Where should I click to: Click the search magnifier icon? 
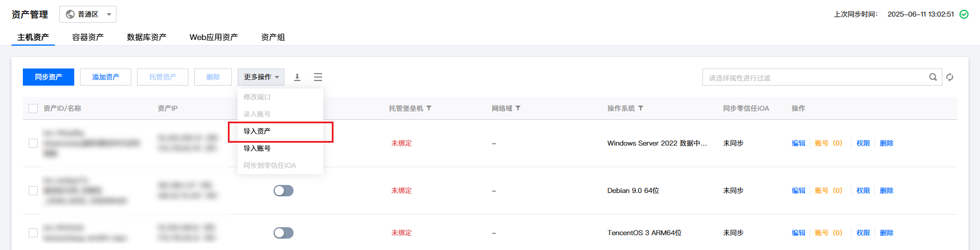(x=933, y=77)
